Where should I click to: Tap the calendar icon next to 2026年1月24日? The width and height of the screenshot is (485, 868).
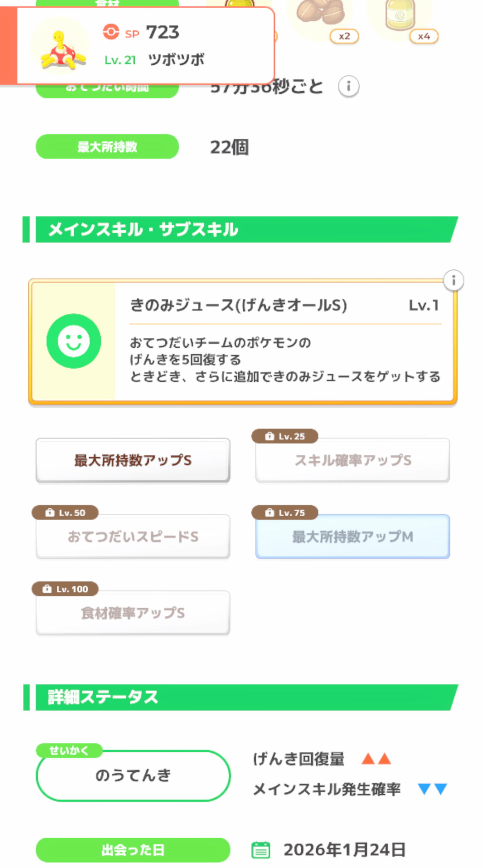point(261,850)
